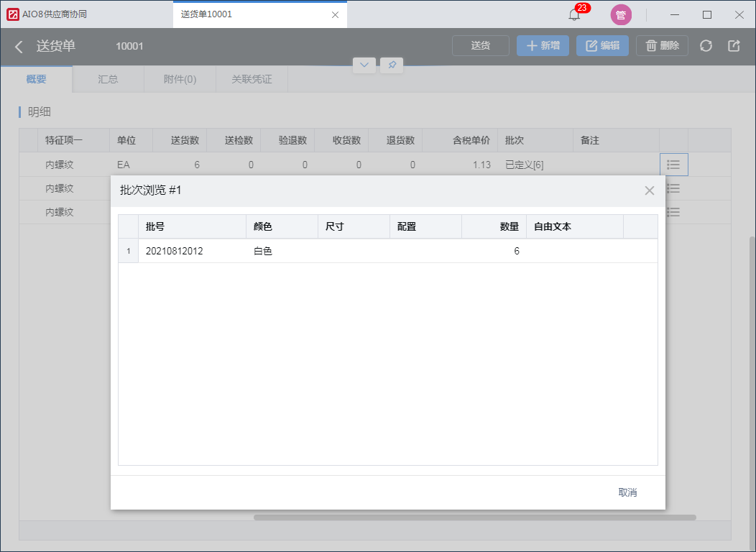Open the batch list icon in the first row
This screenshot has height=552, width=756.
point(673,165)
